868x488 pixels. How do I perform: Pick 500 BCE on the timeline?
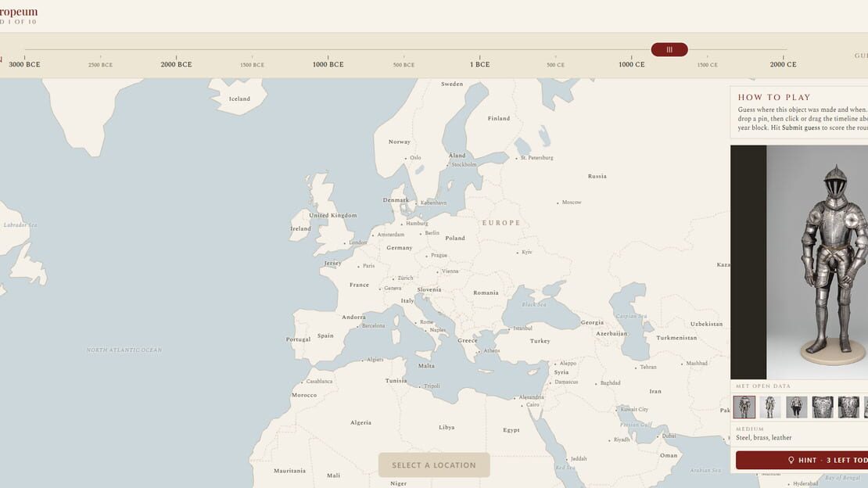404,65
